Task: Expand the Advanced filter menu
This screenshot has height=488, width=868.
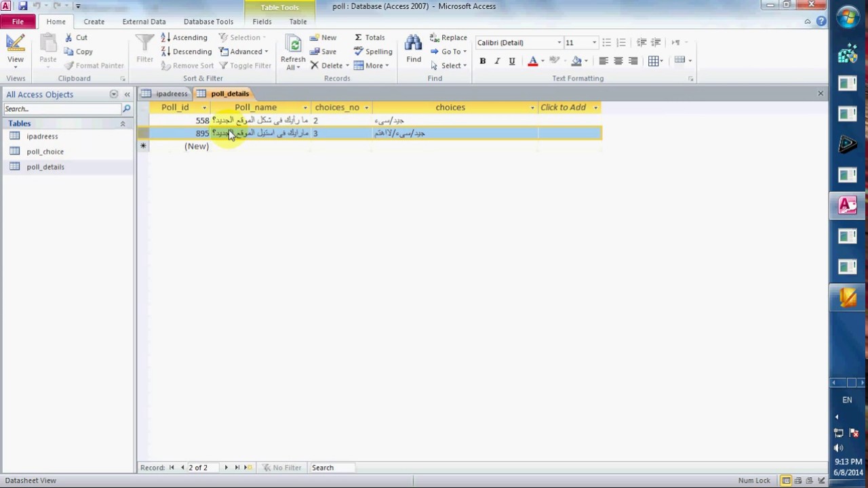Action: coord(244,52)
